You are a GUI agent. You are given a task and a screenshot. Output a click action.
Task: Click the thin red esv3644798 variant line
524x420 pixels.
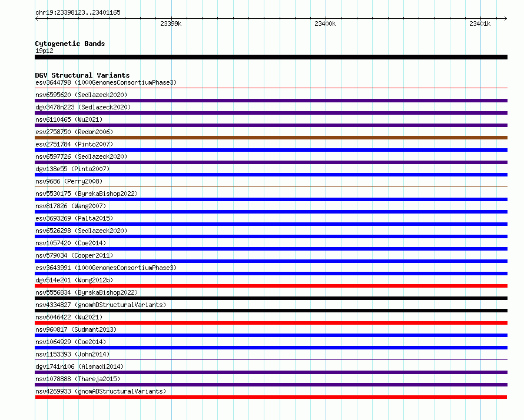[x=271, y=88]
